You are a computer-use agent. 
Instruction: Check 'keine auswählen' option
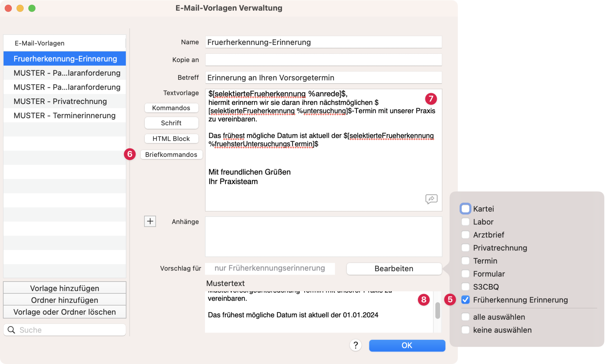tap(465, 330)
